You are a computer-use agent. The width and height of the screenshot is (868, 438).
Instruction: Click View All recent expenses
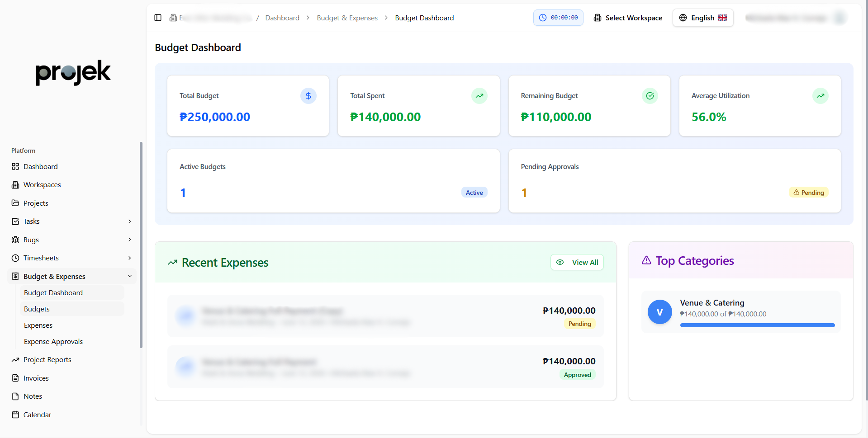tap(577, 262)
